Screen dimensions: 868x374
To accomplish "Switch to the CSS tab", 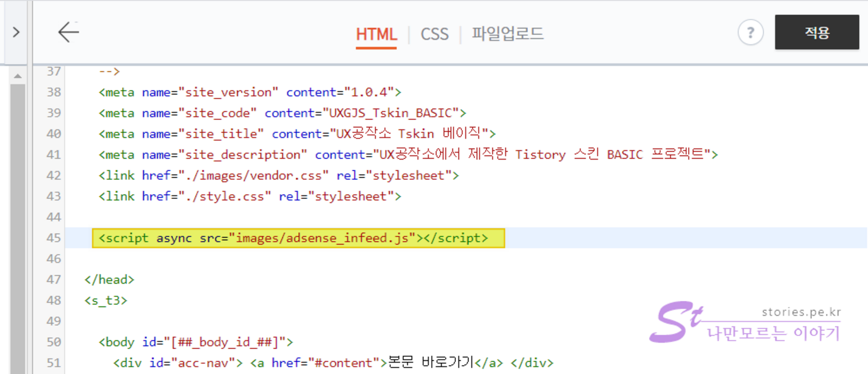I will pyautogui.click(x=435, y=34).
